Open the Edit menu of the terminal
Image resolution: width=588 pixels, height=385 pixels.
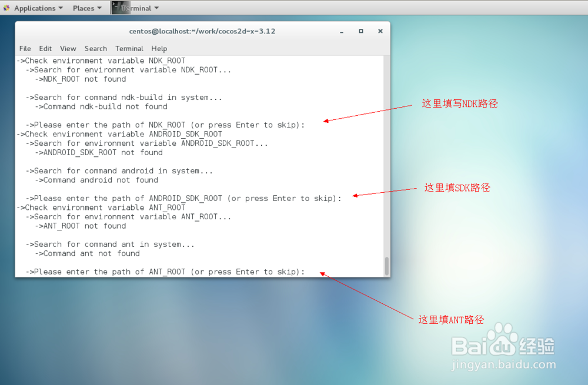(45, 48)
